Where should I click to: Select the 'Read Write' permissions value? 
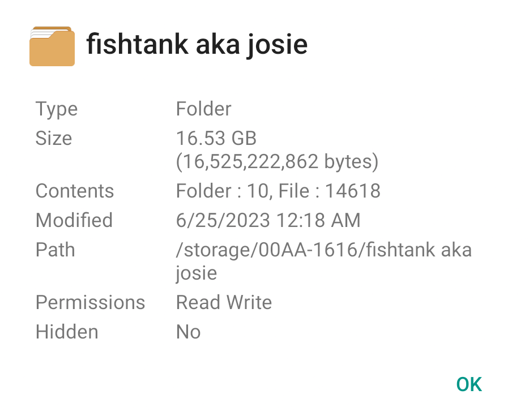224,302
